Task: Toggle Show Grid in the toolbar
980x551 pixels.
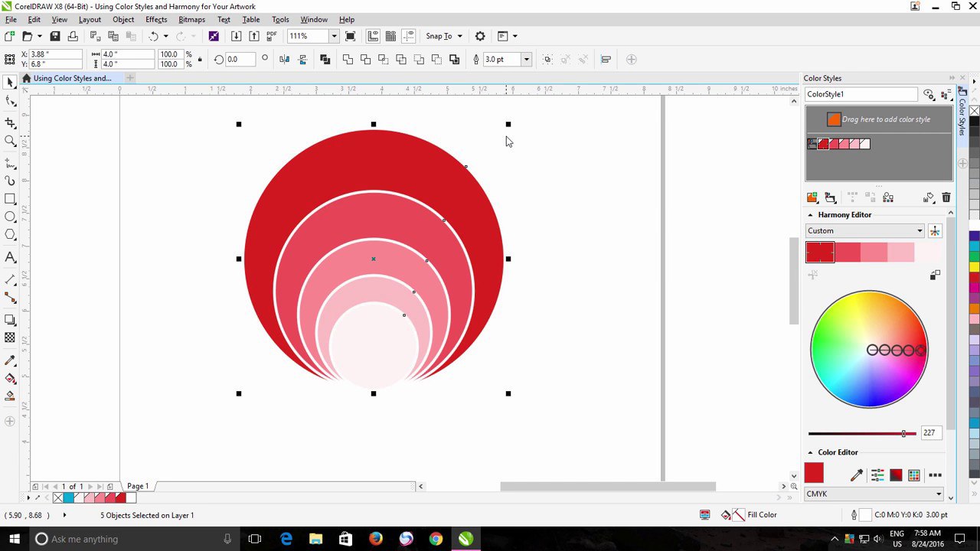Action: pyautogui.click(x=390, y=36)
